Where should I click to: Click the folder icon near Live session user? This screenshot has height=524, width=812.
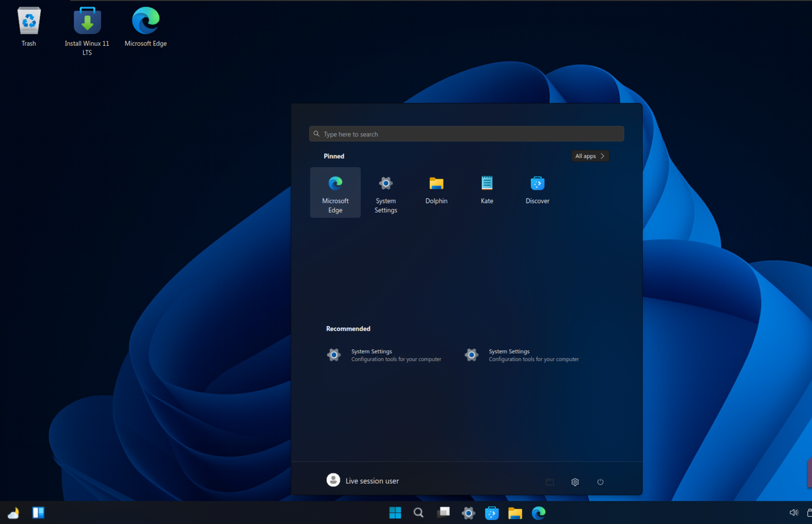(x=549, y=482)
